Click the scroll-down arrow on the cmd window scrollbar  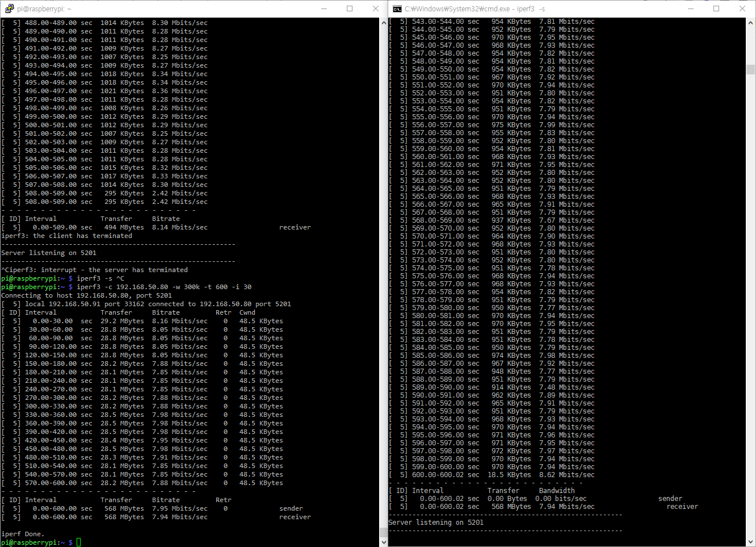point(751,541)
